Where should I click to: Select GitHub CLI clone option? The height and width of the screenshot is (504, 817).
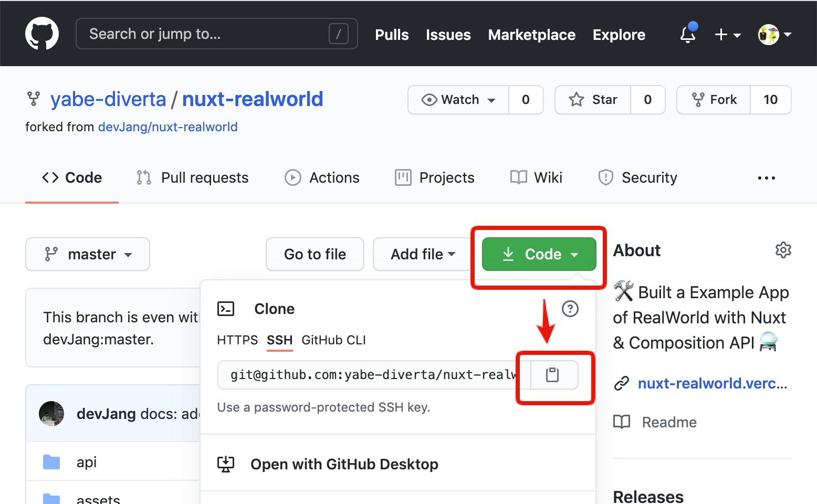coord(333,340)
